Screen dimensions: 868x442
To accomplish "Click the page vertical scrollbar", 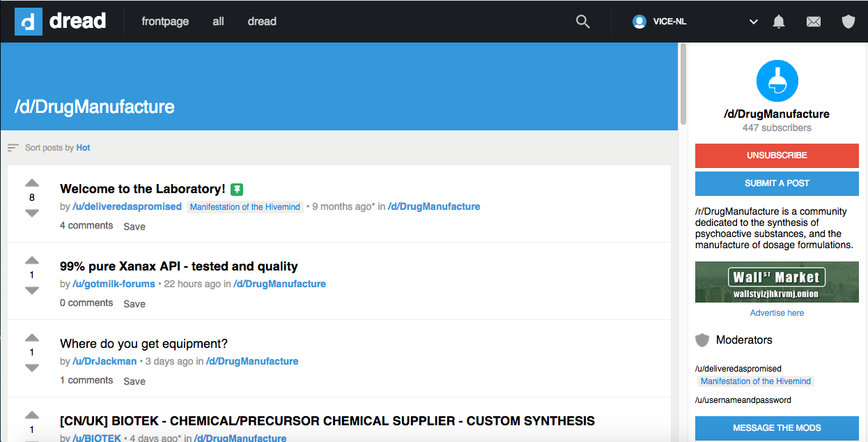I will click(x=683, y=84).
